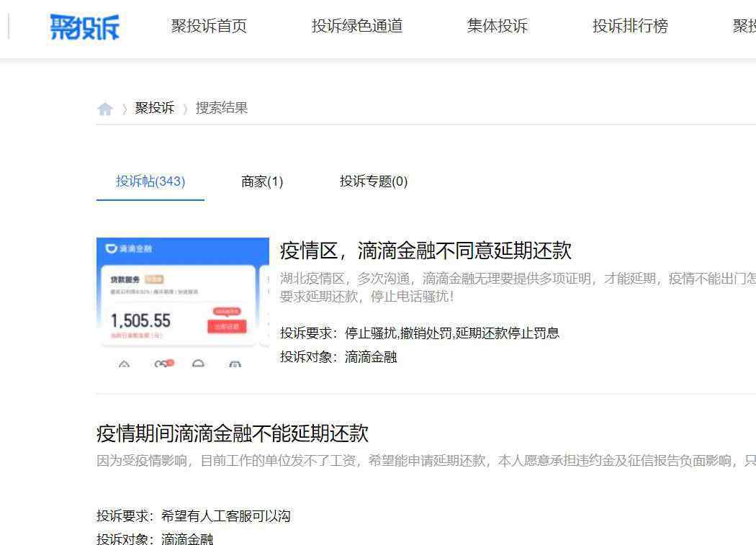Switch to the 商家(1) tab

pyautogui.click(x=262, y=181)
